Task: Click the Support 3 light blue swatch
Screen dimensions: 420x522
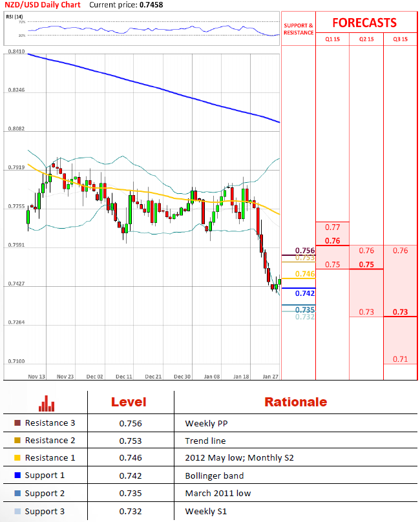Action: click(x=17, y=511)
